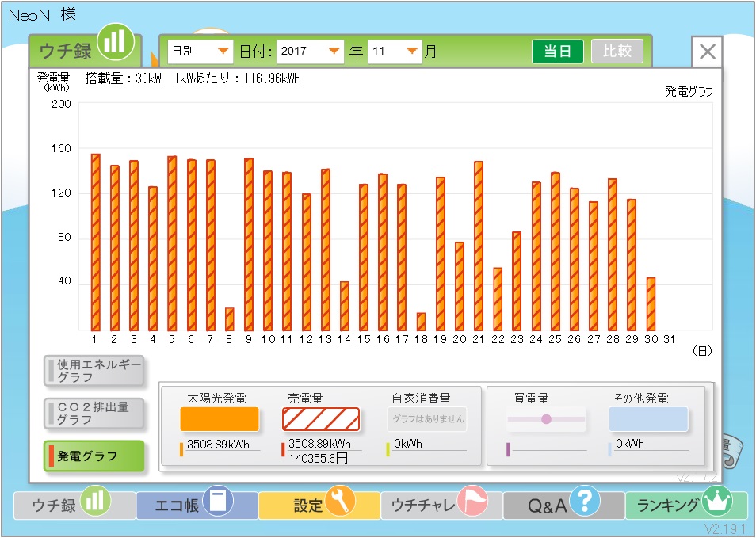Open ランキング from bottom navigation

point(686,506)
